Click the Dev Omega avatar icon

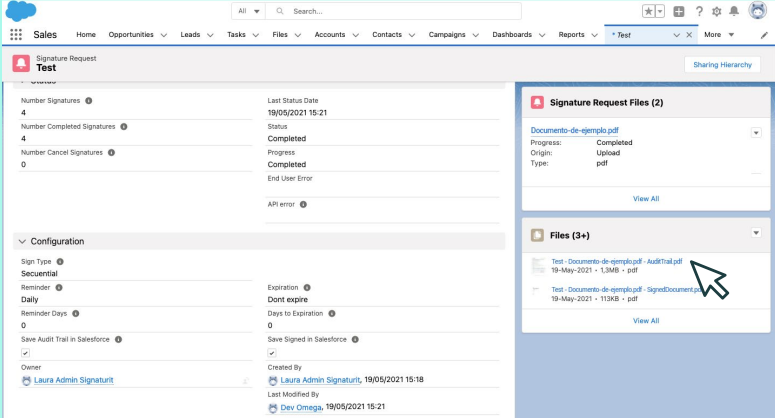(x=272, y=408)
